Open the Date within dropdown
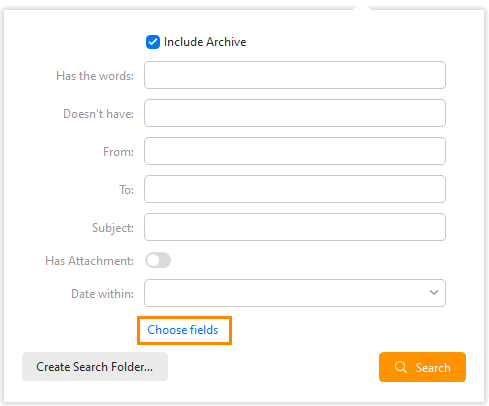This screenshot has width=489, height=406. [x=295, y=293]
